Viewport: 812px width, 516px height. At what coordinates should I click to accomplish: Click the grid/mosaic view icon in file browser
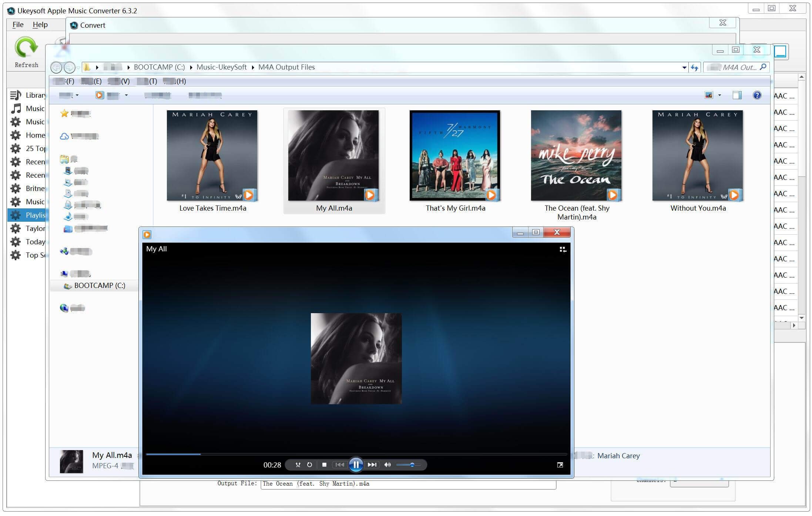point(709,95)
